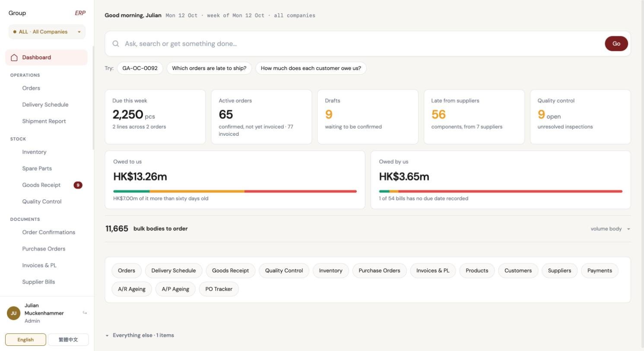This screenshot has width=644, height=351.
Task: Click the Dashboard home icon
Action: tap(14, 57)
